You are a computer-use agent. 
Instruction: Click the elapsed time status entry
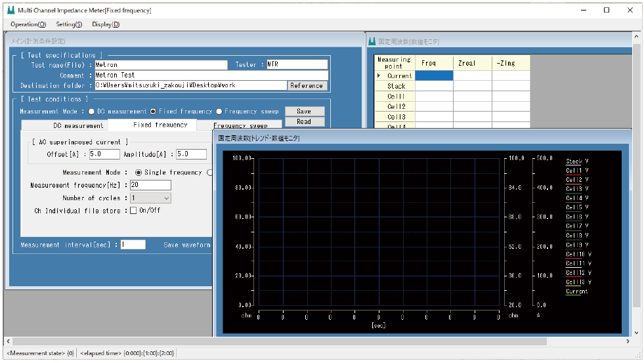(x=127, y=353)
